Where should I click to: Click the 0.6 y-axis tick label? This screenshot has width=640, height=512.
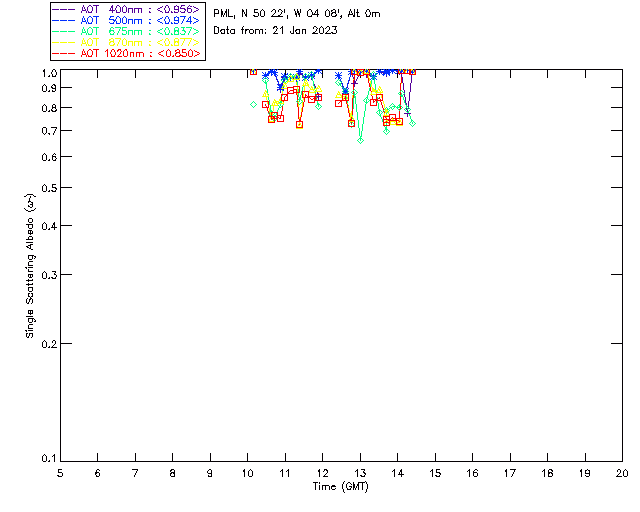click(x=49, y=157)
